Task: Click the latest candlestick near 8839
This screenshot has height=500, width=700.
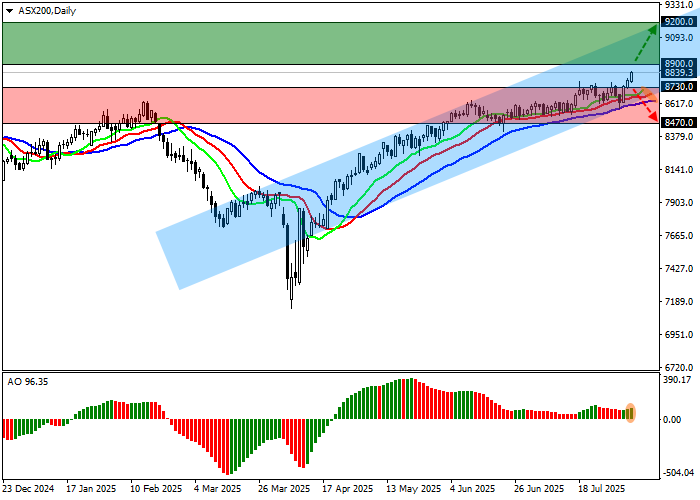Action: point(632,76)
